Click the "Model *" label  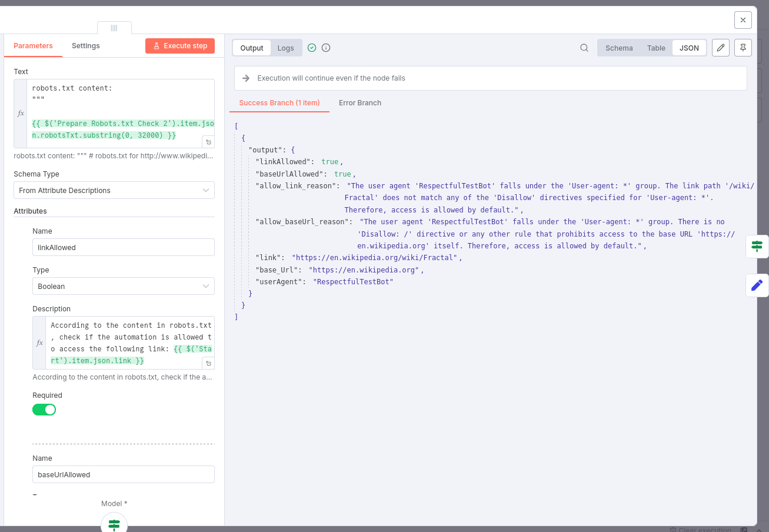(x=114, y=504)
